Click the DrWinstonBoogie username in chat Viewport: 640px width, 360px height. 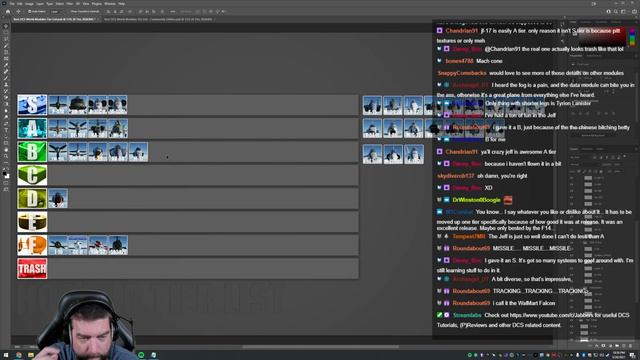[476, 200]
